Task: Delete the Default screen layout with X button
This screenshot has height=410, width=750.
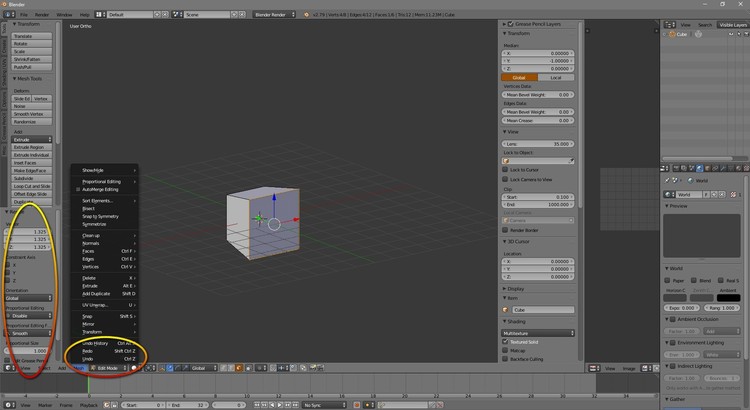Action: (x=165, y=14)
